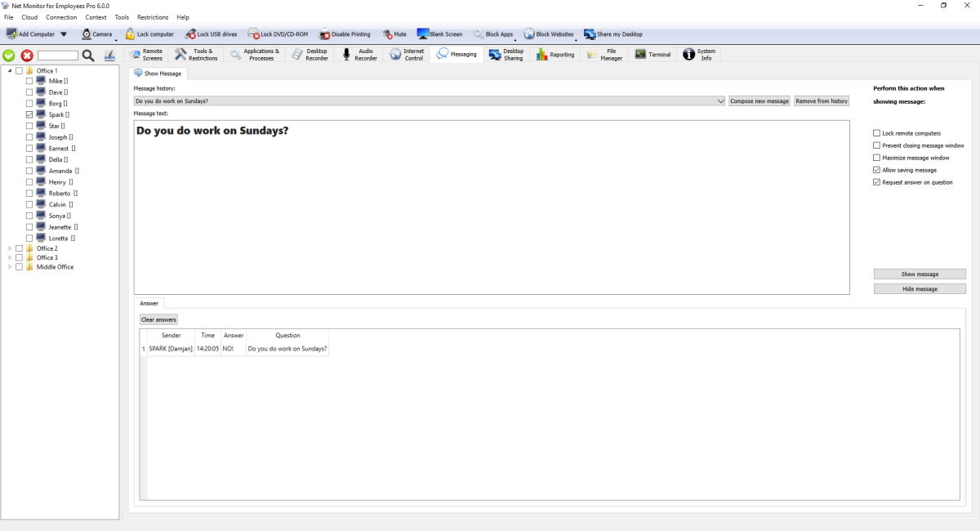This screenshot has height=531, width=980.
Task: Click the Share my Desktop icon
Action: [x=590, y=34]
